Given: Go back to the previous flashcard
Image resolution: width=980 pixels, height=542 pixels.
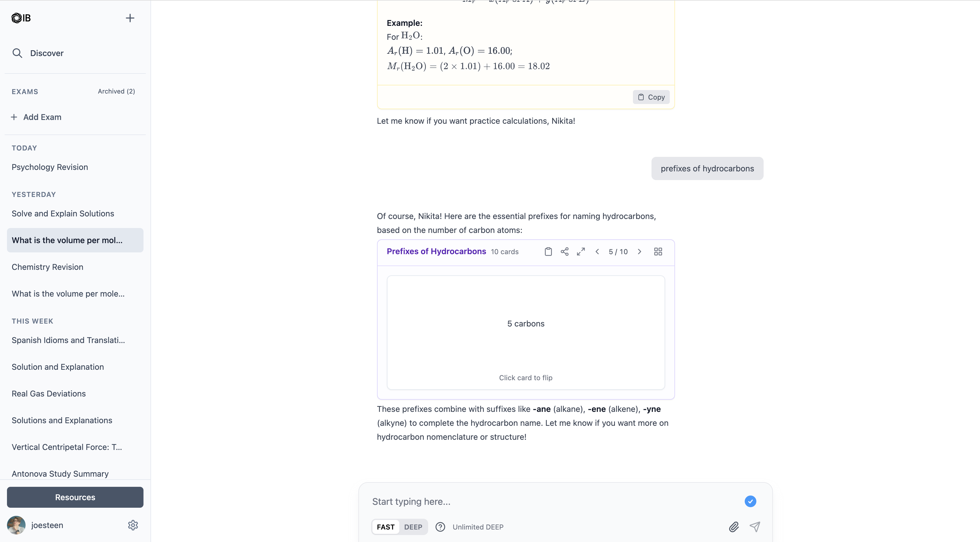Looking at the screenshot, I should (x=597, y=252).
